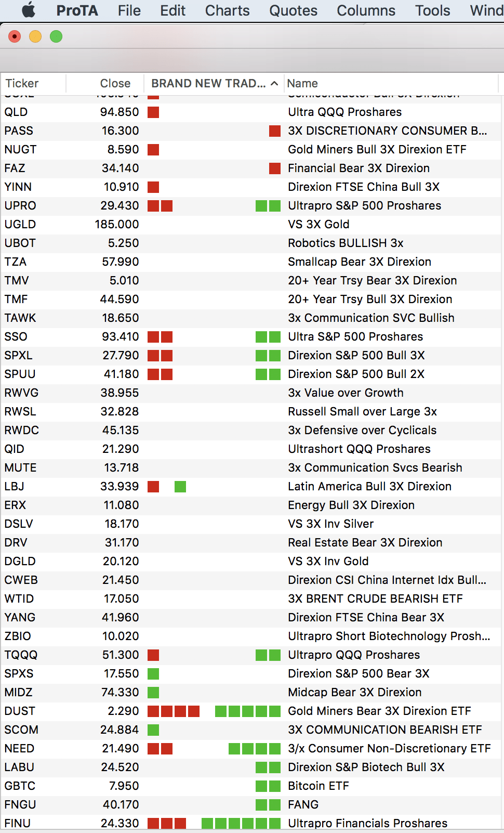Click the green signal square in MIDZ row
504x833 pixels.
pos(153,693)
